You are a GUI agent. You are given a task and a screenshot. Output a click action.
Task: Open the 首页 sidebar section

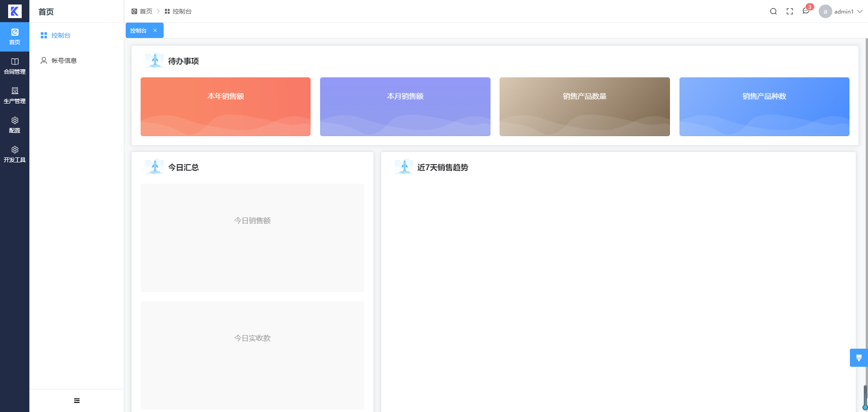click(14, 37)
